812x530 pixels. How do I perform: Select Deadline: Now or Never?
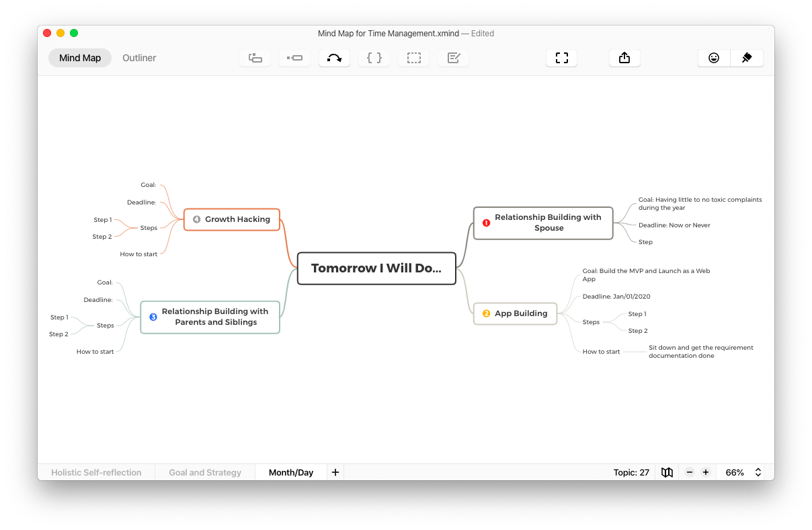pos(674,225)
